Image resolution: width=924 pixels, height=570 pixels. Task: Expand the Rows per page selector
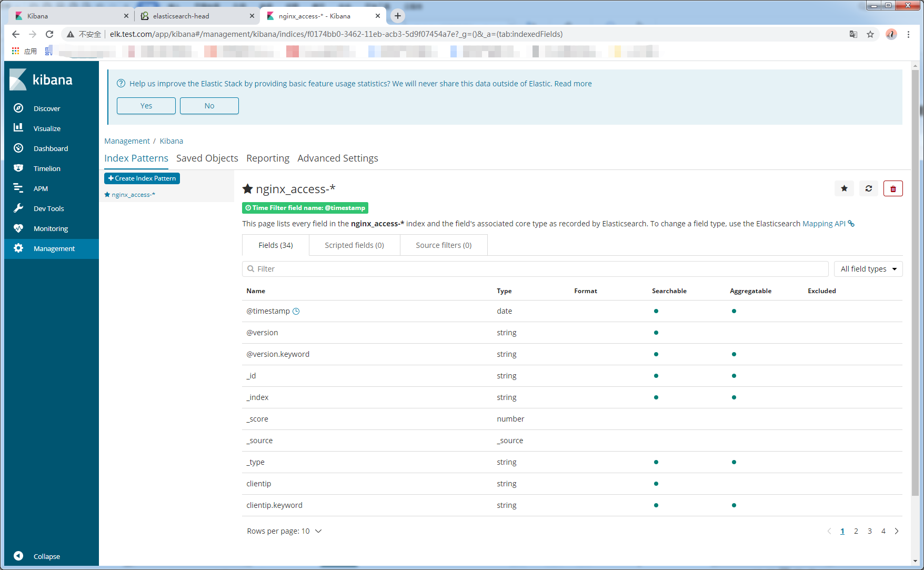(284, 531)
